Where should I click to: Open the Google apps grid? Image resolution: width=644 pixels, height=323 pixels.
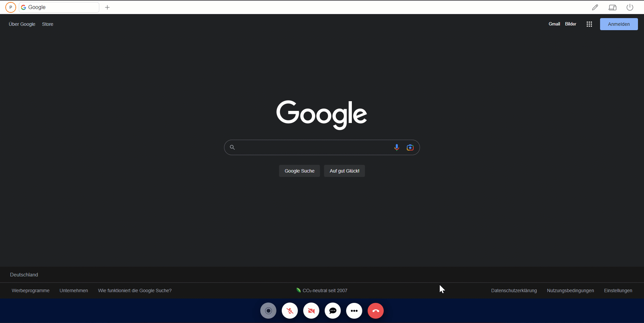[589, 24]
